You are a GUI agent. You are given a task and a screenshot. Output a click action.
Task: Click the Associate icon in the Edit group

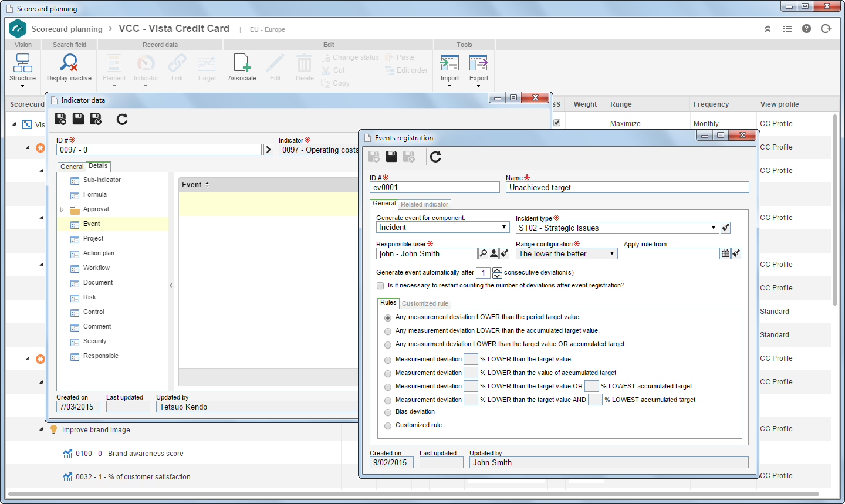point(242,62)
